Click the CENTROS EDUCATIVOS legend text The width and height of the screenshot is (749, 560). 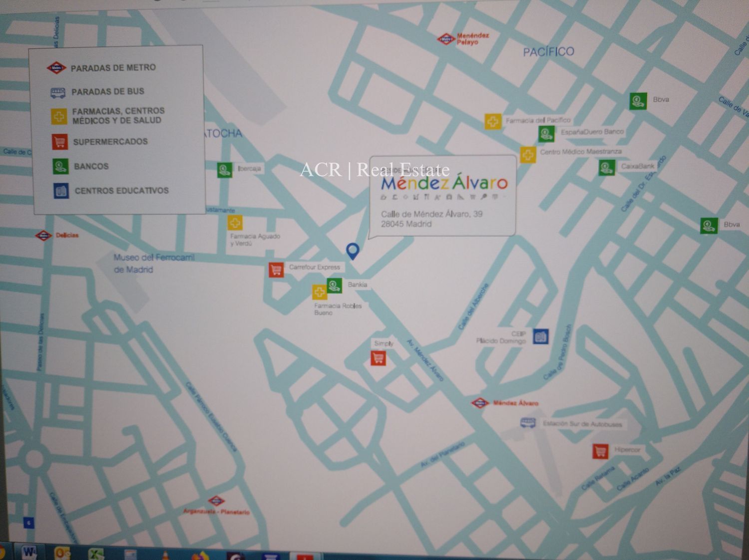(x=122, y=191)
